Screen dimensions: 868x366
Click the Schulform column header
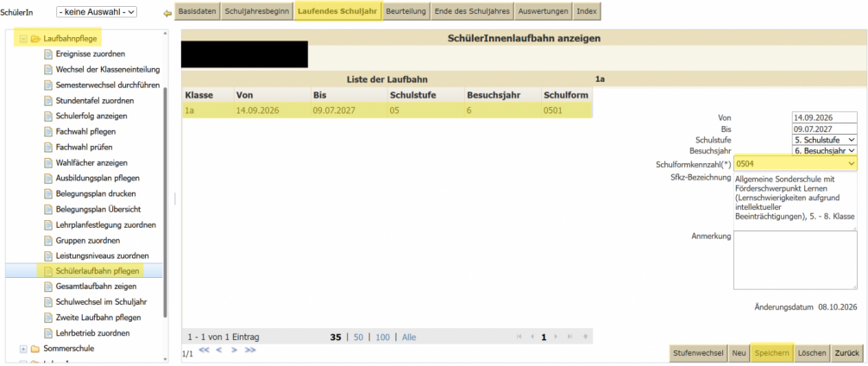[566, 95]
